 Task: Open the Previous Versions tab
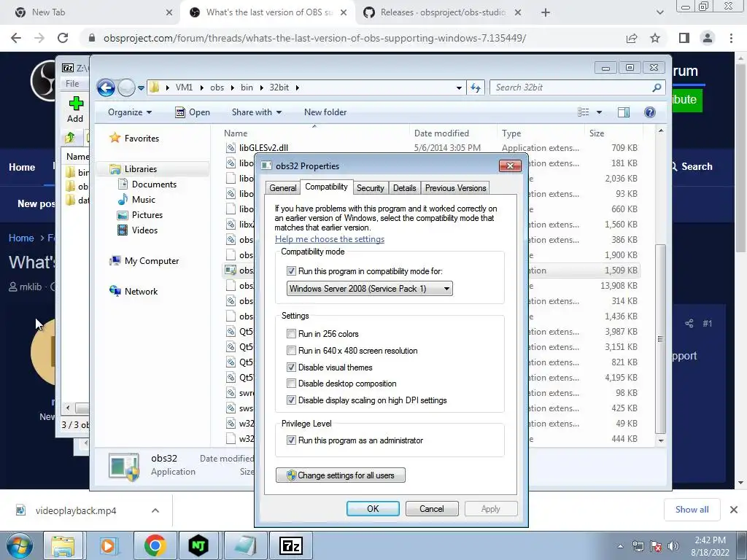point(455,188)
